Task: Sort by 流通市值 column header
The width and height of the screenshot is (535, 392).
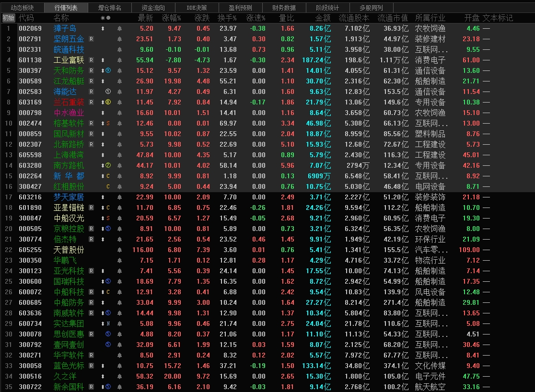Action: (392, 18)
